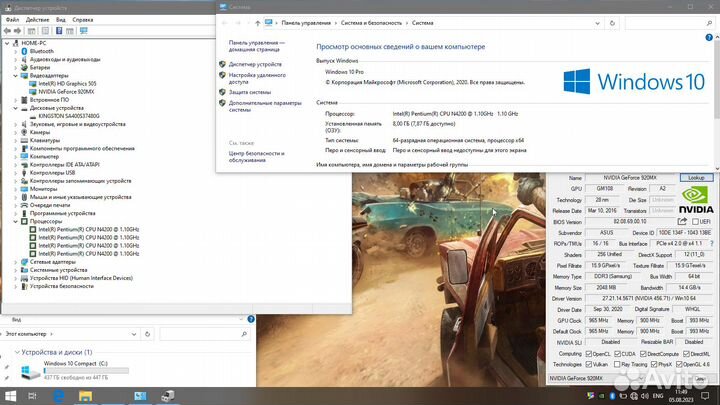Click Up arrow in System window navigation
This screenshot has width=720, height=405.
(x=257, y=23)
